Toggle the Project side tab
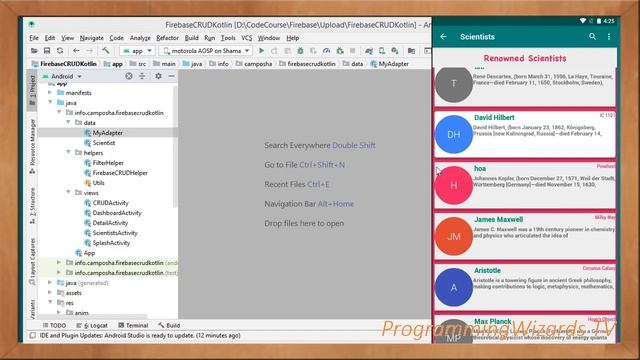Screen dimensions: 640x360 point(32,91)
